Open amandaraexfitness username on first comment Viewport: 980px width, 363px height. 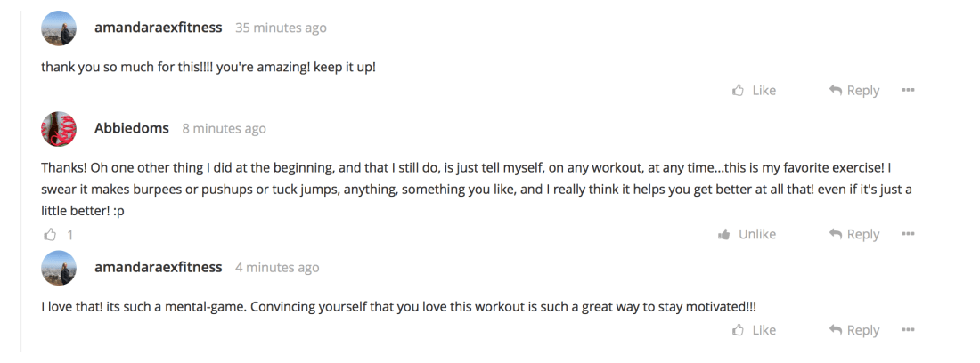(158, 28)
